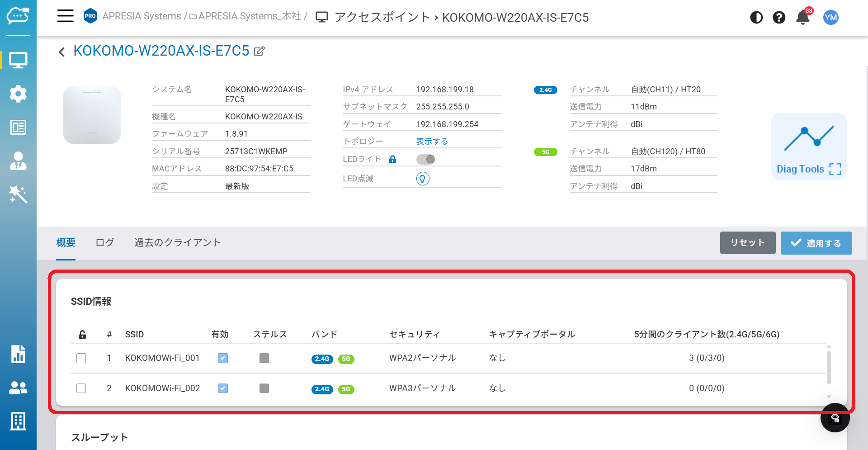This screenshot has height=450, width=868.
Task: Open notifications bell with 33 badge
Action: pos(803,18)
